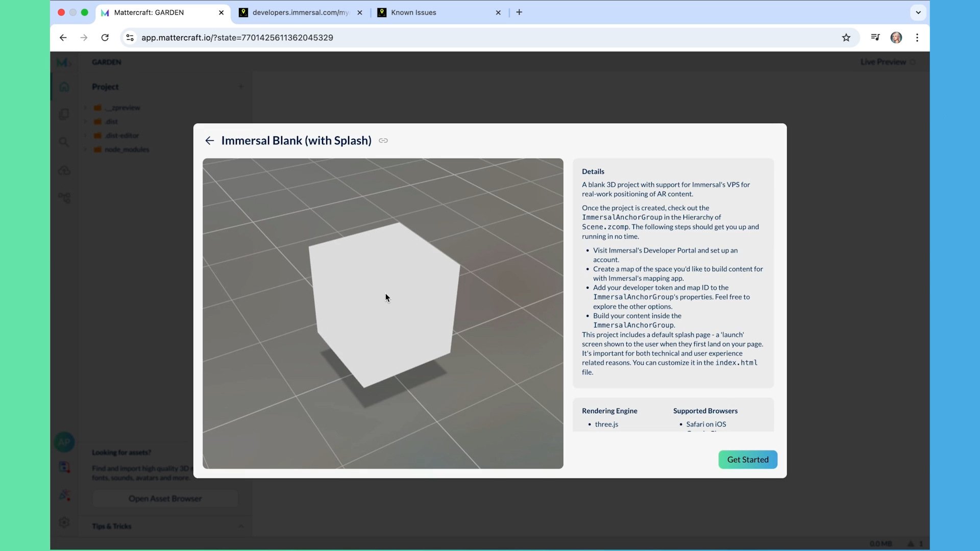Viewport: 980px width, 551px height.
Task: Go back in browser history
Action: click(x=63, y=38)
